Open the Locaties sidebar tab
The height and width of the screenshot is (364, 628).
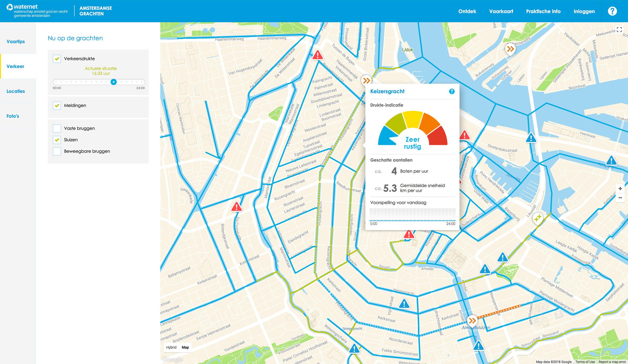coord(16,91)
